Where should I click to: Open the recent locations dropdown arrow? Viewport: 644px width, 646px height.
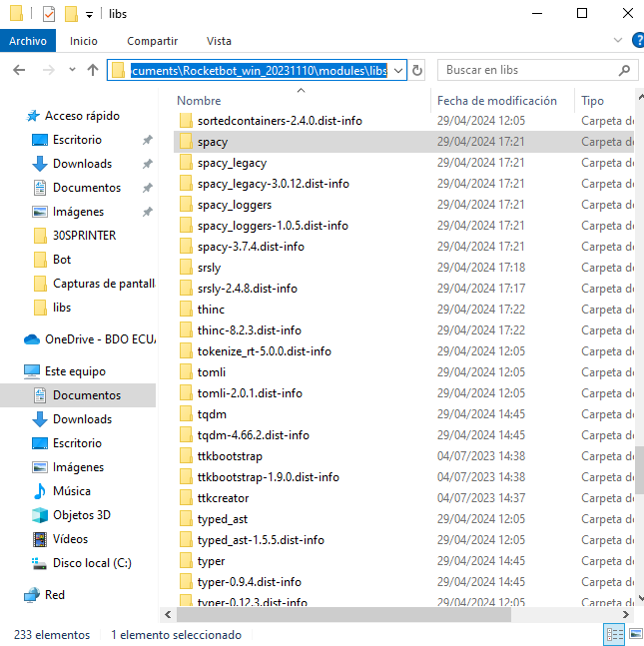point(71,71)
